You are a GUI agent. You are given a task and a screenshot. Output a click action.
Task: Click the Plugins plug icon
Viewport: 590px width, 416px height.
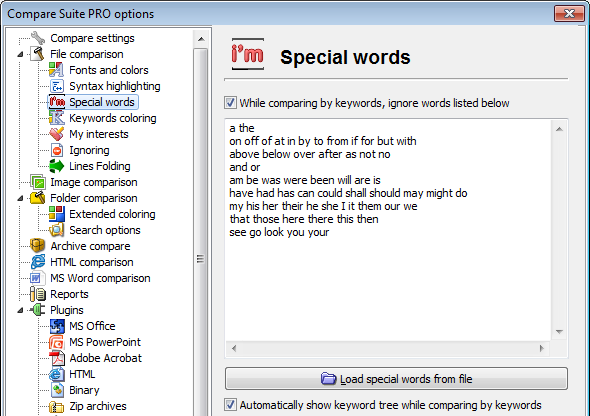38,310
